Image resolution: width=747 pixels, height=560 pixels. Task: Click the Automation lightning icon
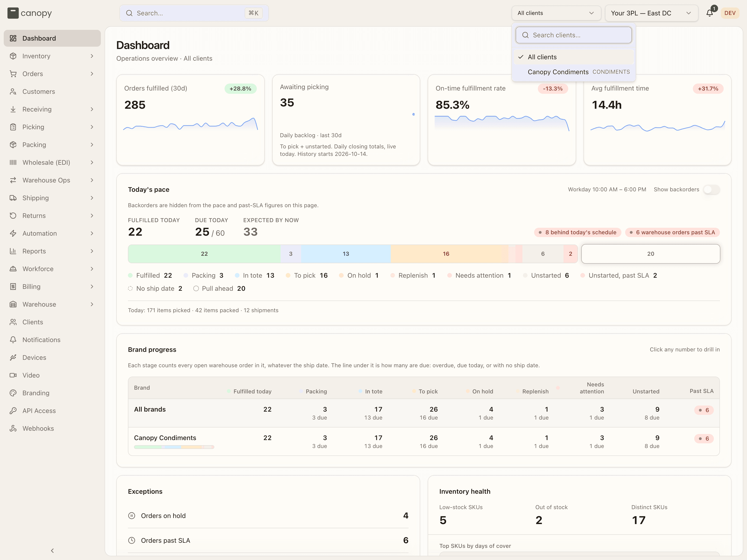point(13,233)
